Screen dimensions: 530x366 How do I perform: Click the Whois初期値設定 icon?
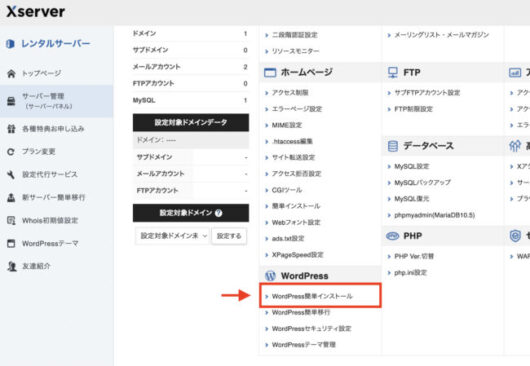click(x=11, y=221)
